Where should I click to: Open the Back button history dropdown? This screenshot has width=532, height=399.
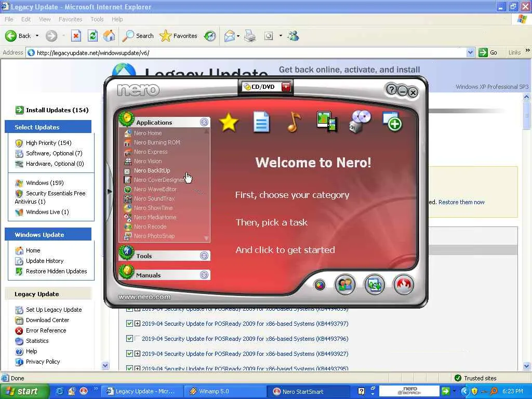[x=37, y=36]
